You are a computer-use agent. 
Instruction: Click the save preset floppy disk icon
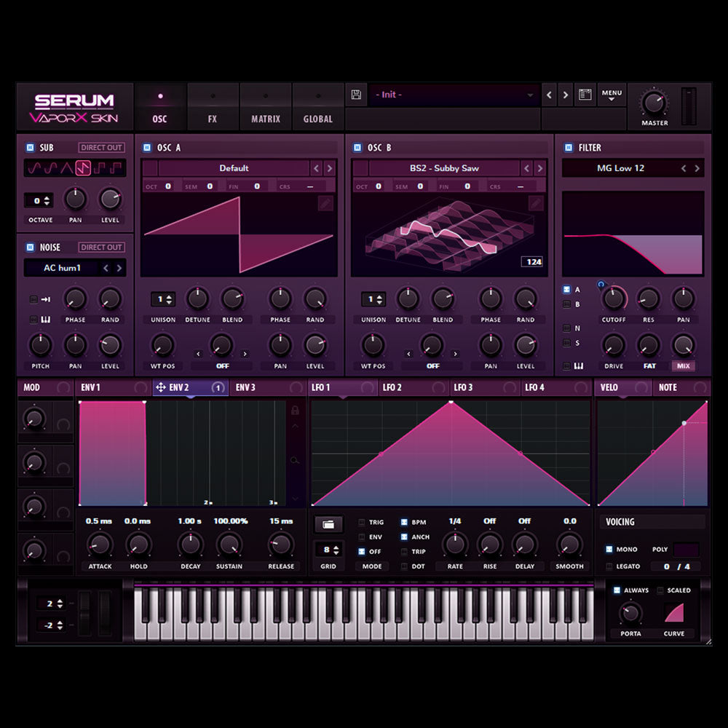356,94
